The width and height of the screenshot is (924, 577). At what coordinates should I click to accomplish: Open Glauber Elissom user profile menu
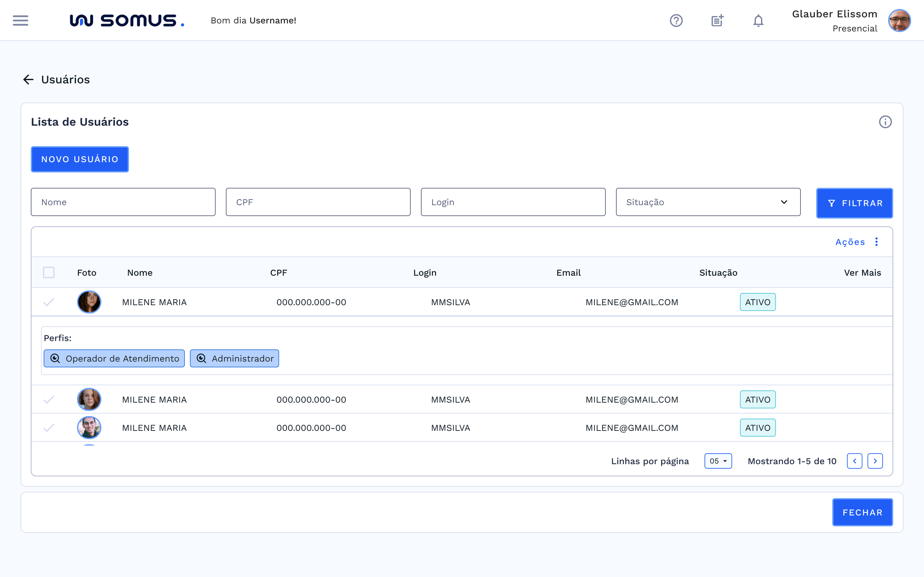coord(899,21)
